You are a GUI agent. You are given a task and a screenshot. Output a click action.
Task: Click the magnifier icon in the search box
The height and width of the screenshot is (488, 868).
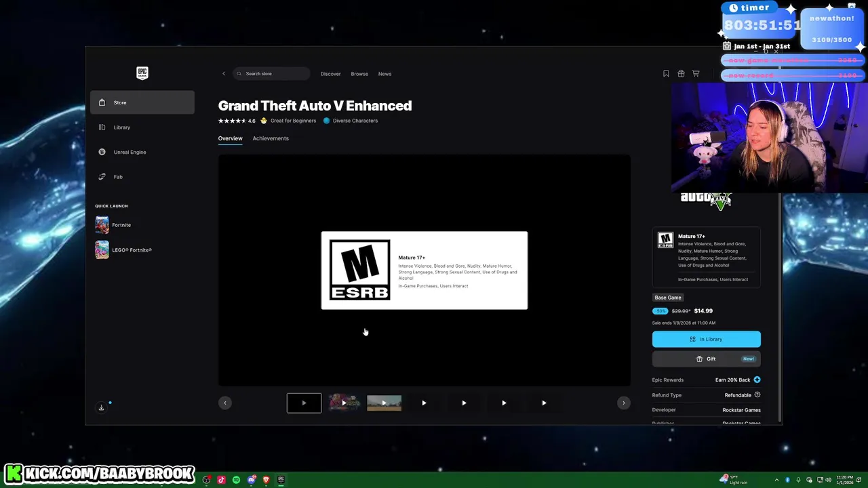click(239, 74)
